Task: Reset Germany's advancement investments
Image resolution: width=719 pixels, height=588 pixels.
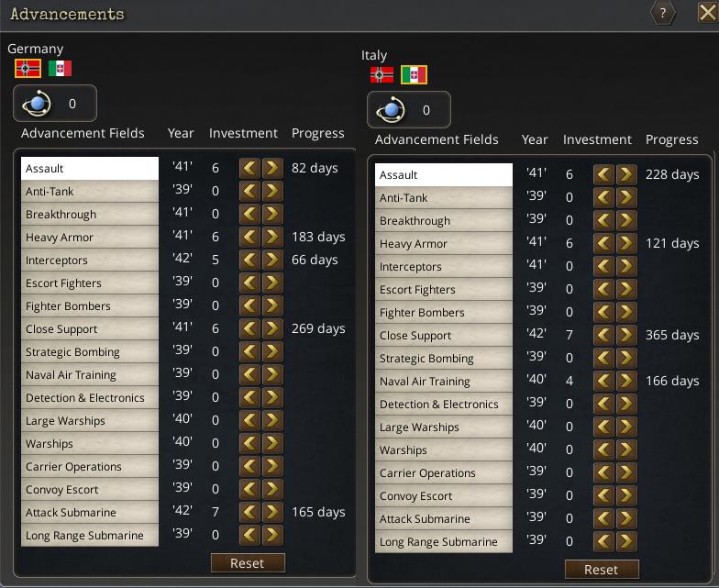Action: [x=248, y=563]
